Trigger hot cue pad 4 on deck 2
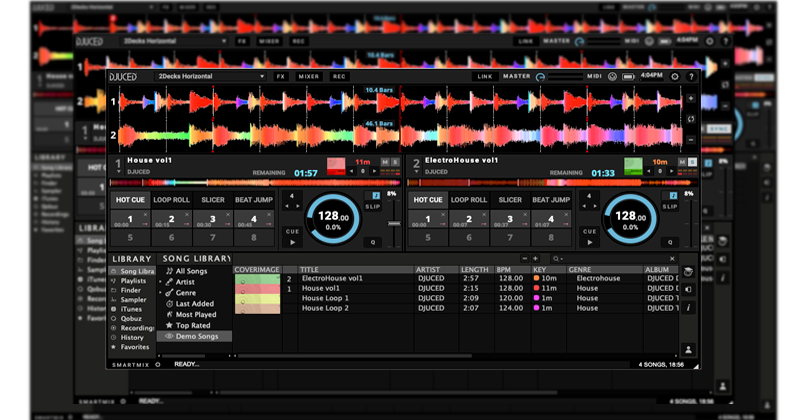 point(551,219)
